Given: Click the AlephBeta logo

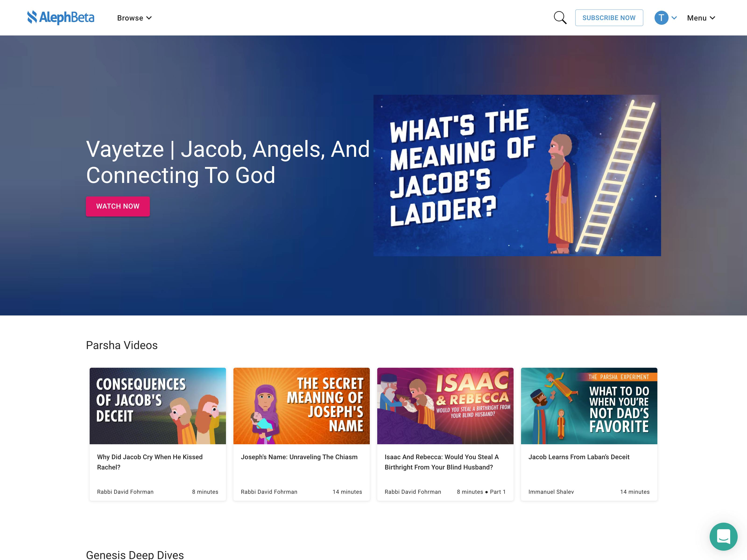Looking at the screenshot, I should [61, 17].
